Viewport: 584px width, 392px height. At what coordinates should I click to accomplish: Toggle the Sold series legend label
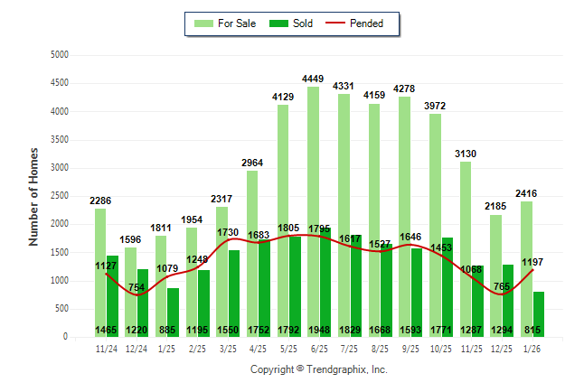[303, 23]
